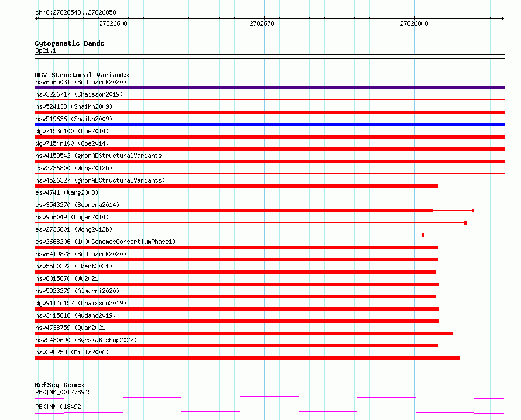
Task: Click nsv6419828 (Sedlazeck2020) label
Action: click(81, 254)
